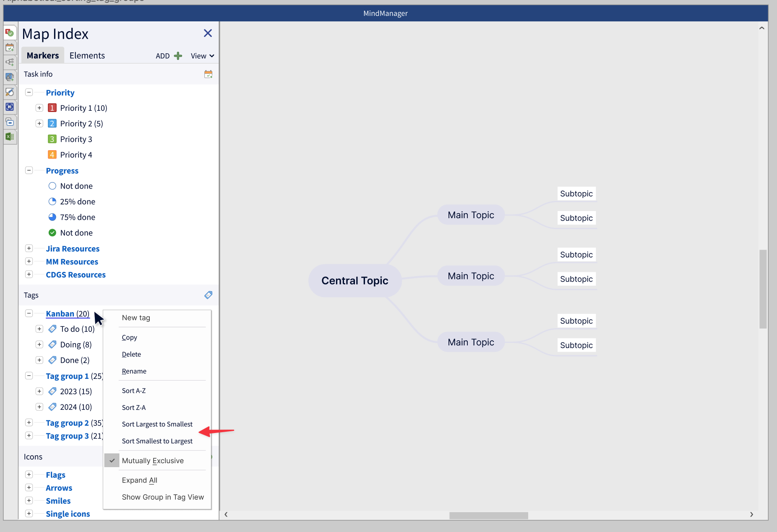Select the Central Topic node
This screenshot has height=532, width=777.
point(355,281)
